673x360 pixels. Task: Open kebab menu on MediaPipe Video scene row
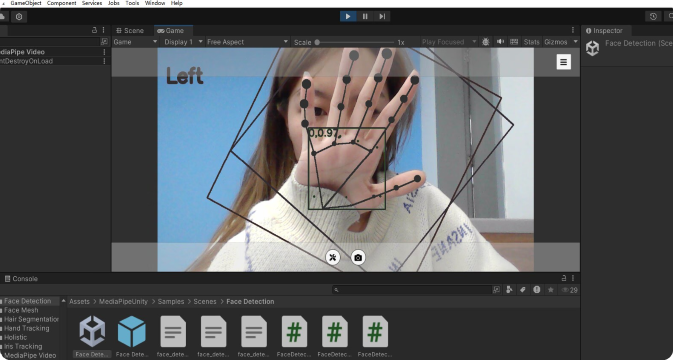point(104,52)
